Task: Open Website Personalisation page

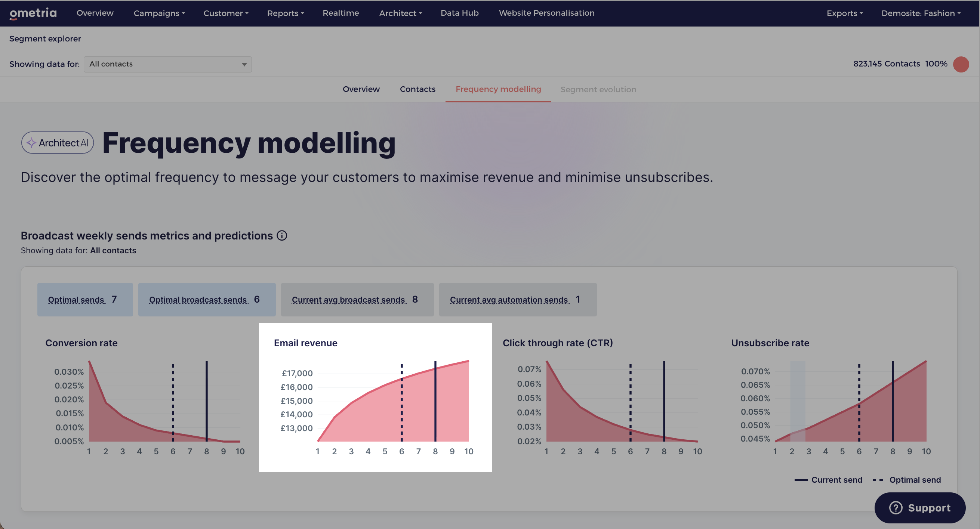Action: 546,13
